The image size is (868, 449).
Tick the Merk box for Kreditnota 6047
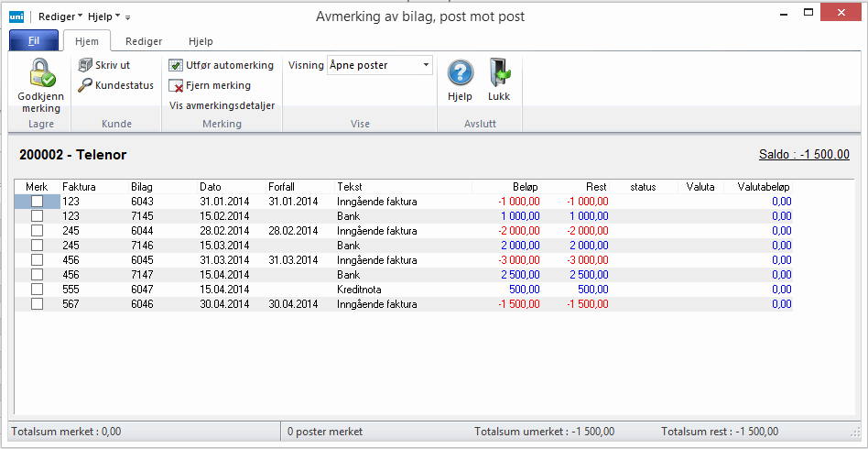point(38,290)
